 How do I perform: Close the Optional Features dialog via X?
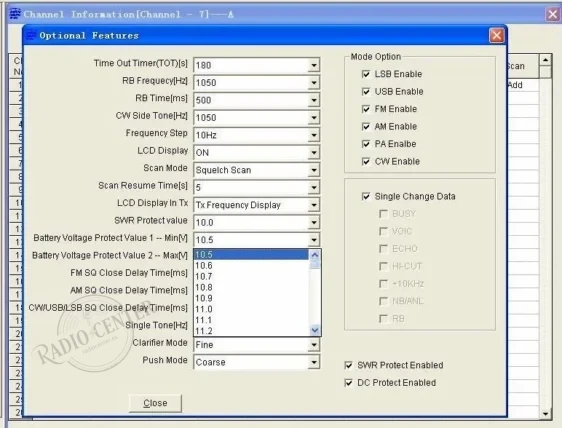(496, 35)
